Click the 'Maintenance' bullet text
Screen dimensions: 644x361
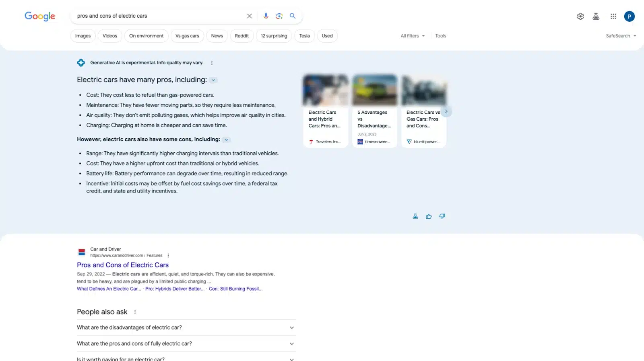point(181,105)
